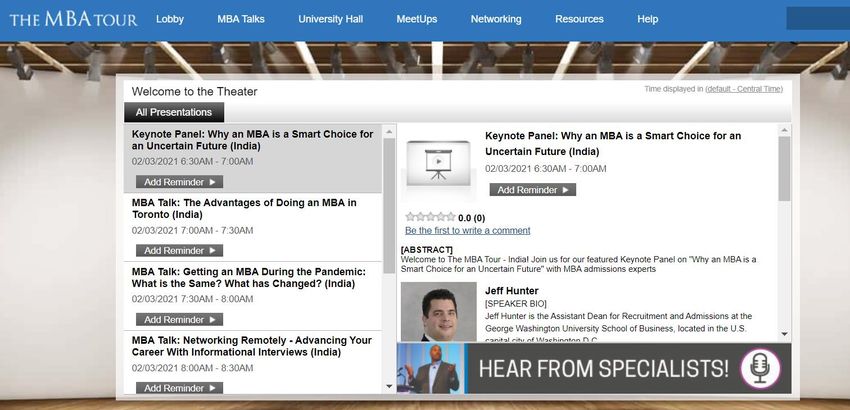
Task: Add reminder for MBA During the Pandemic talk
Action: (x=179, y=319)
